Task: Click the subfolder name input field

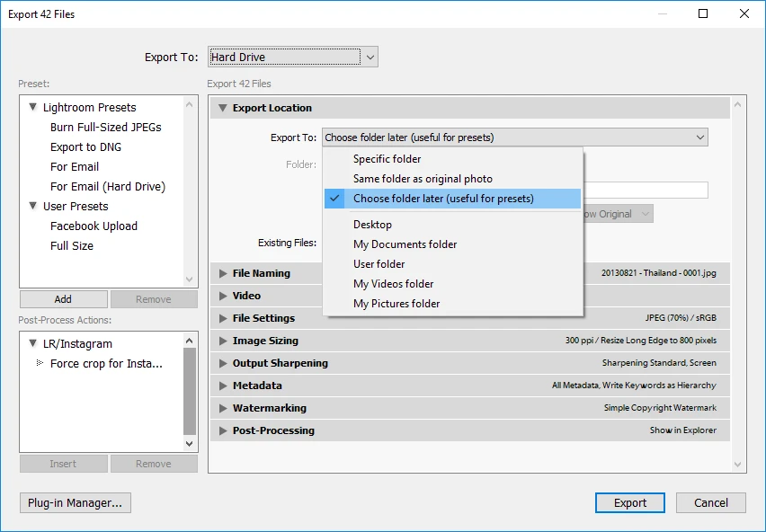Action: pos(646,190)
